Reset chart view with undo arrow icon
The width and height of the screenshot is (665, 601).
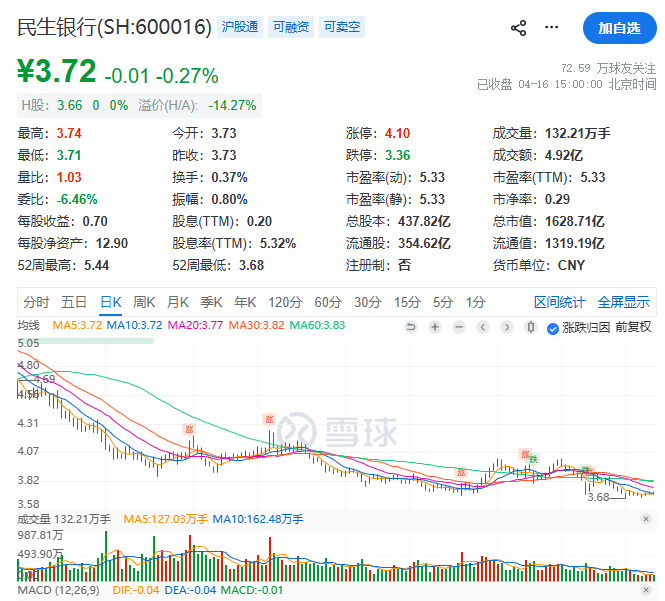tap(411, 327)
